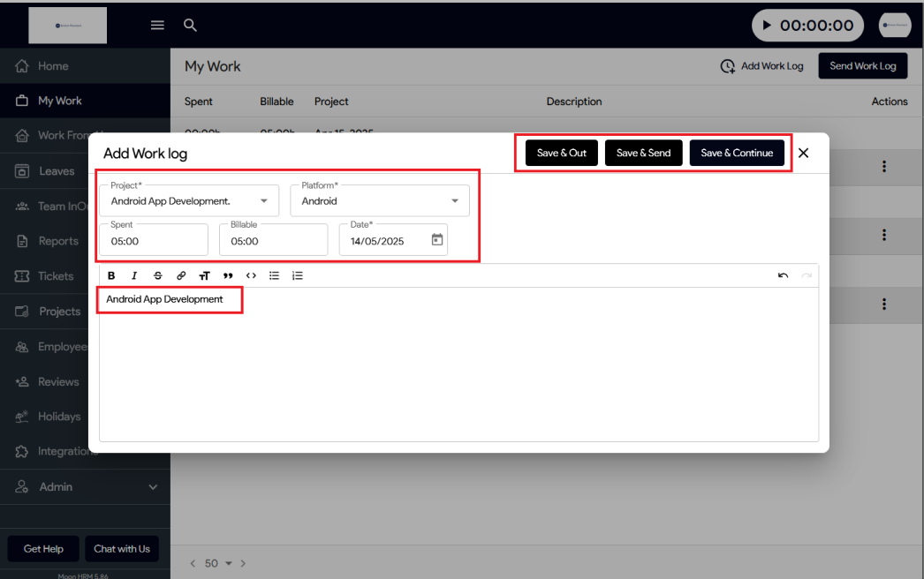The width and height of the screenshot is (924, 579).
Task: Undo the last edit in editor
Action: 783,275
